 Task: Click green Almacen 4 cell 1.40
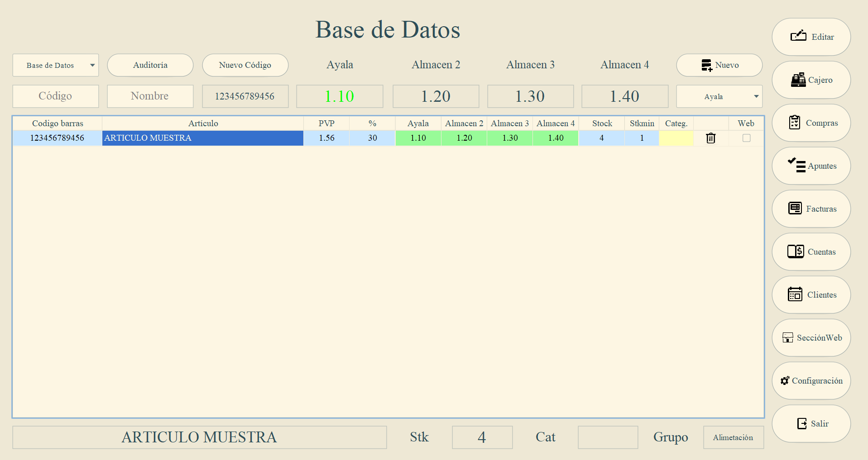click(556, 138)
